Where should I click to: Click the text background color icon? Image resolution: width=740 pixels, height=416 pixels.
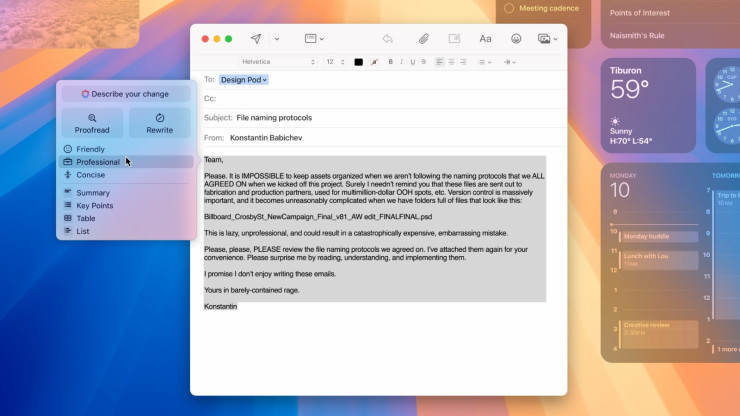pyautogui.click(x=374, y=62)
